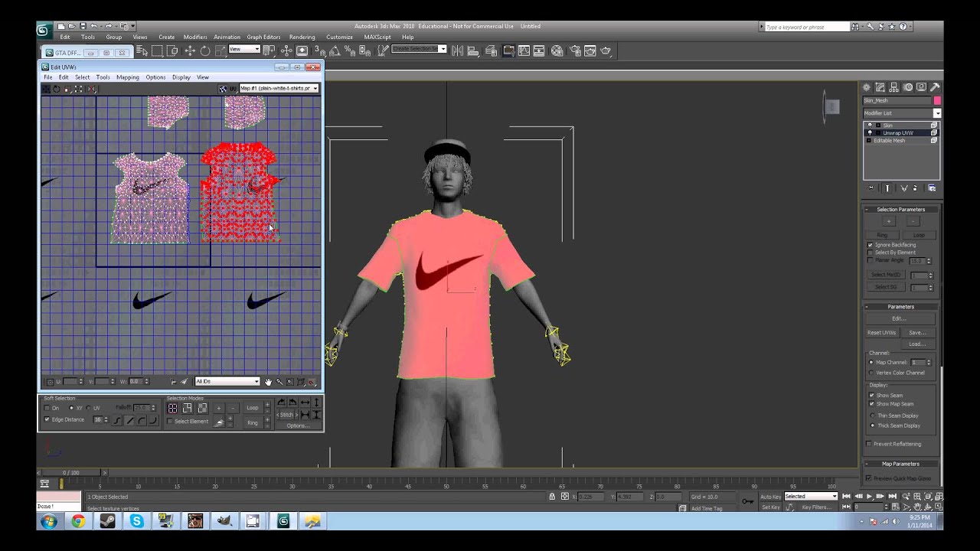Click Show Map checker icon in Edit UVWs
The image size is (980, 551).
(223, 88)
